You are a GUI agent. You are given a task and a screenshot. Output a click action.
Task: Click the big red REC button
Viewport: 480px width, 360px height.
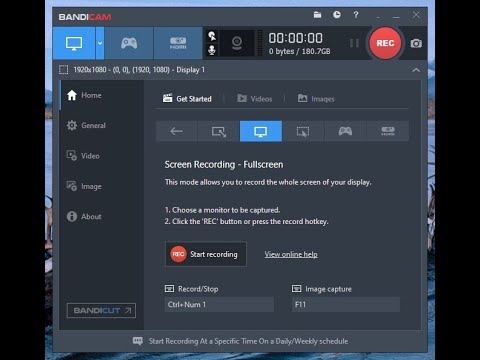point(385,43)
